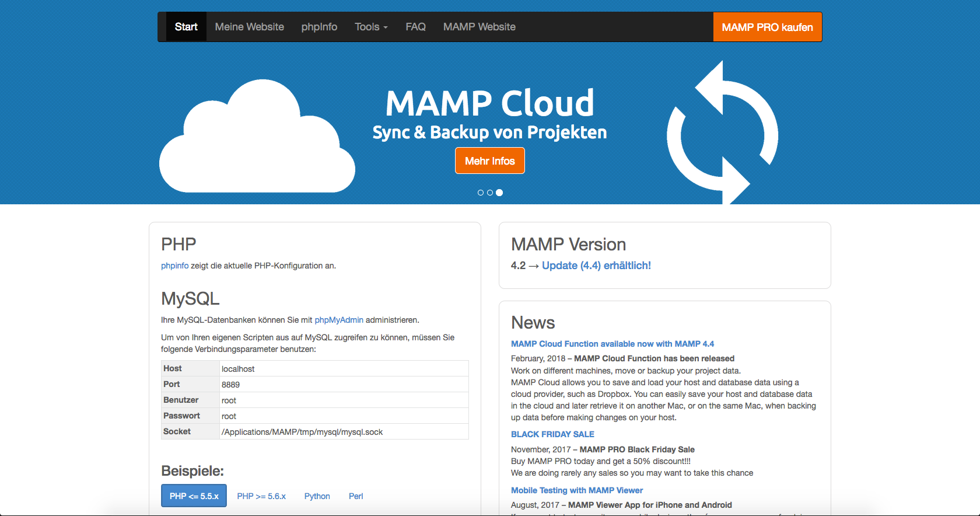Click the sync arrows graphic in banner
The width and height of the screenshot is (980, 516).
coord(722,133)
